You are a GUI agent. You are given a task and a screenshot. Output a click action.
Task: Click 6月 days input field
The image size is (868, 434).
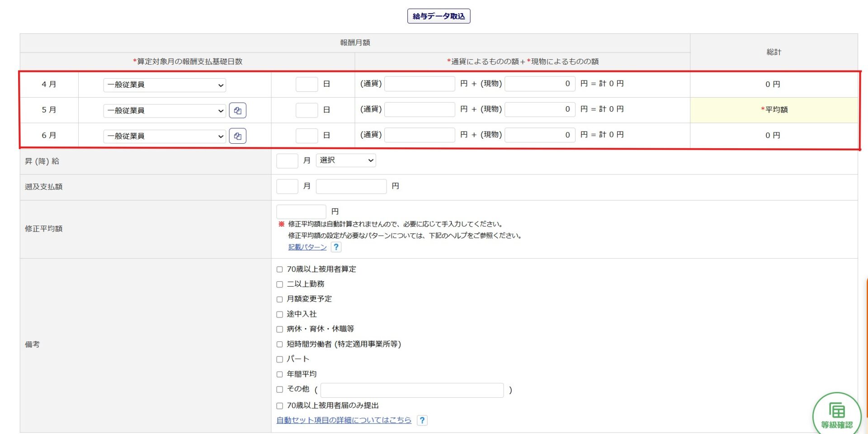(x=307, y=136)
